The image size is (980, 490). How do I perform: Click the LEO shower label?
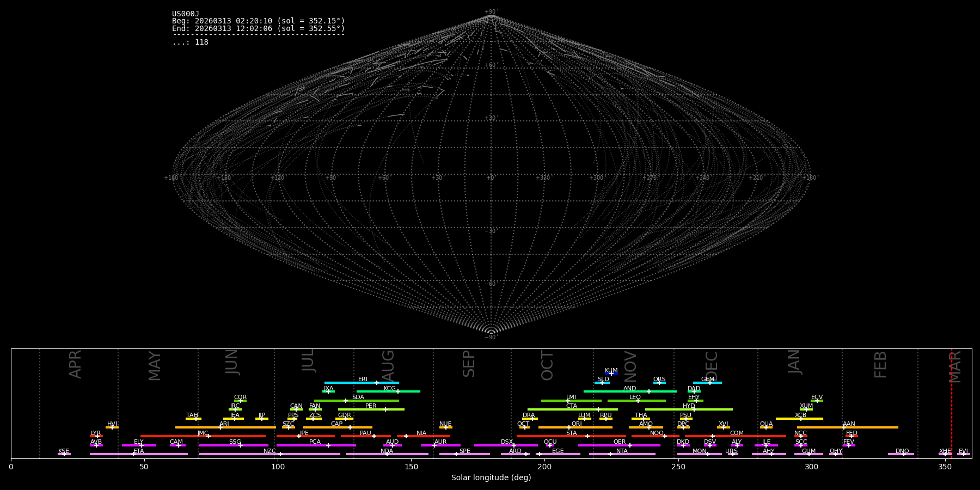click(x=635, y=397)
